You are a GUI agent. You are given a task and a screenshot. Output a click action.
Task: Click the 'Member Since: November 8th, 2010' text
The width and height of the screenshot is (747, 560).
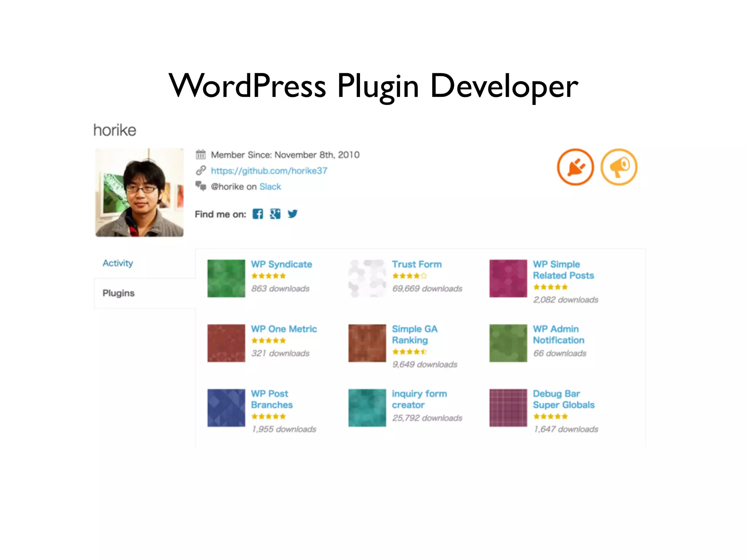(285, 155)
